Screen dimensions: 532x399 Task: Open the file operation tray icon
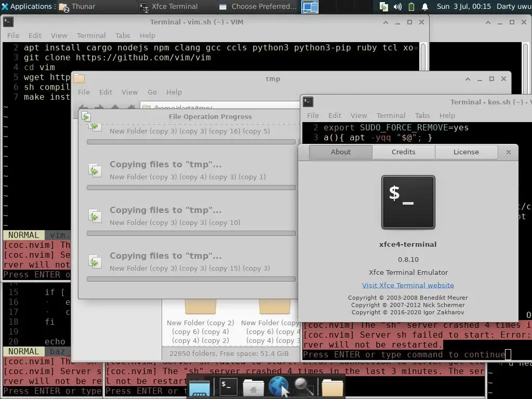coord(384,6)
